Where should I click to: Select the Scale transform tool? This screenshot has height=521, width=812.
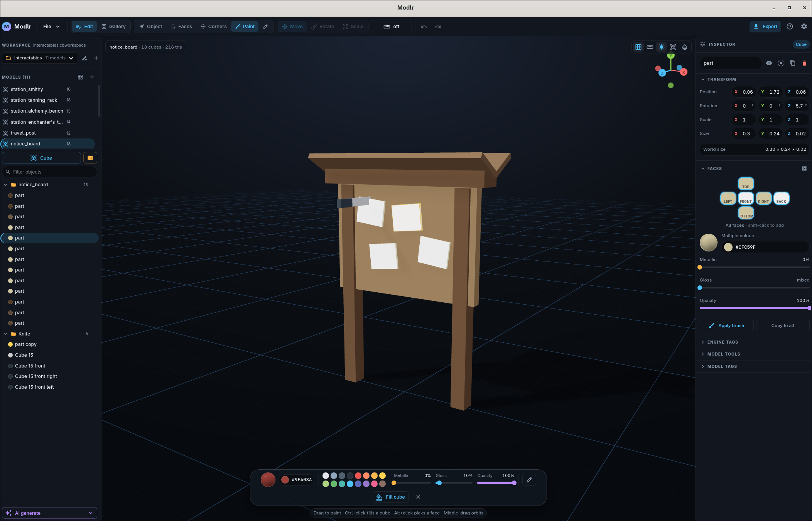coord(353,27)
